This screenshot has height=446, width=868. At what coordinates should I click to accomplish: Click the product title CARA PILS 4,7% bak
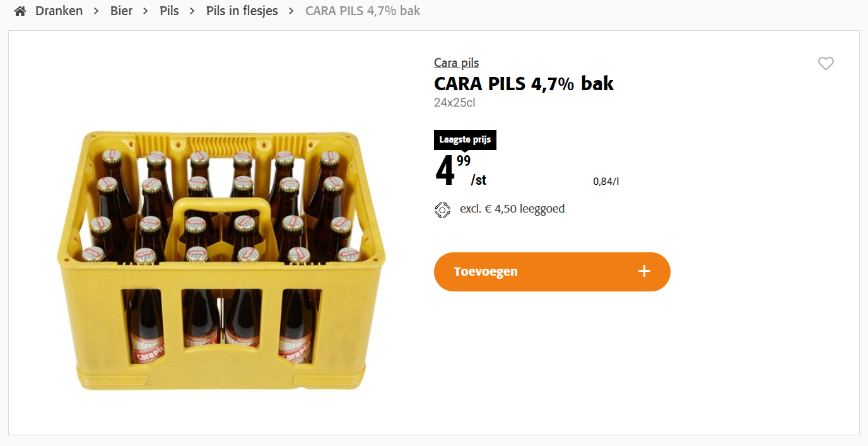524,83
